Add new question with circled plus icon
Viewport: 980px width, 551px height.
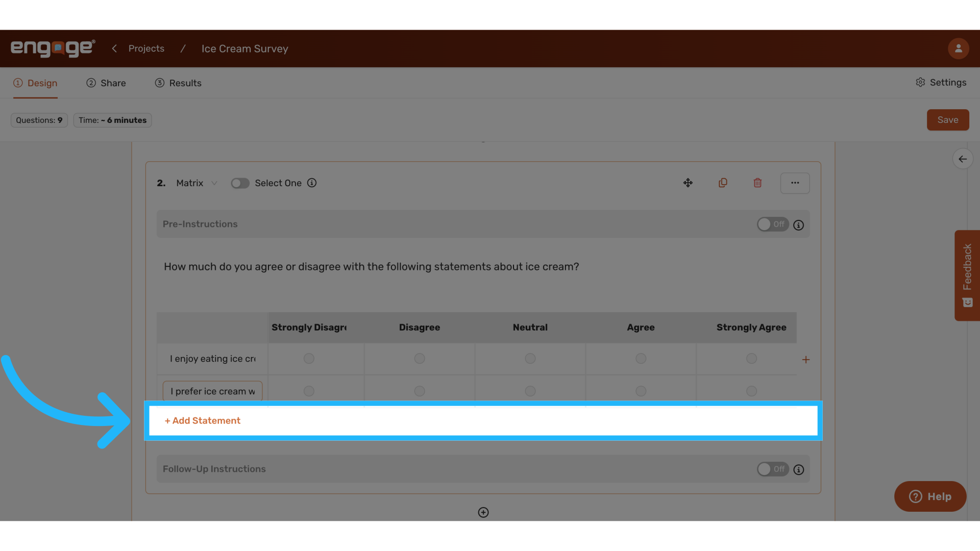coord(483,512)
